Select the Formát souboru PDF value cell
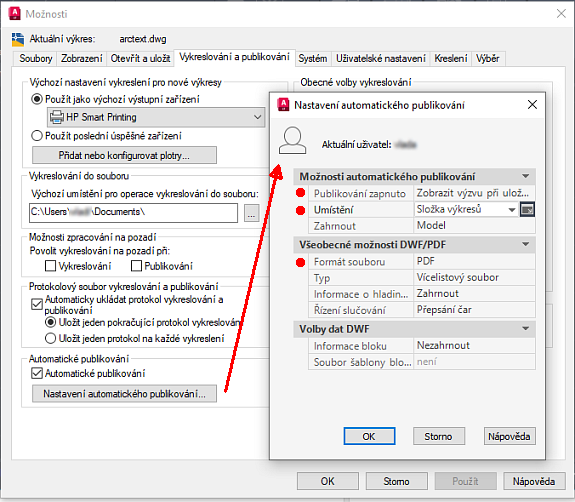Viewport: 575px width, 502px height. click(474, 261)
